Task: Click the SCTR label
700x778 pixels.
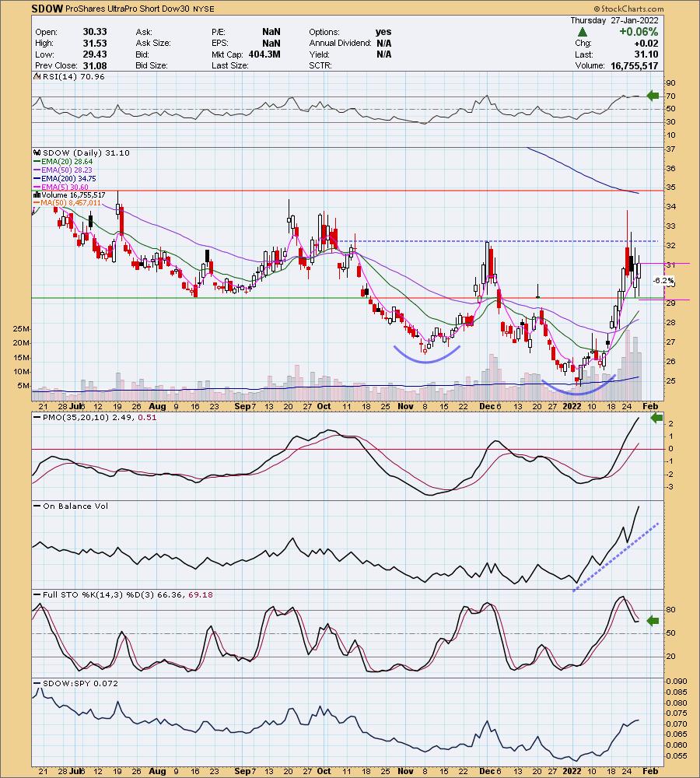Action: (x=320, y=65)
